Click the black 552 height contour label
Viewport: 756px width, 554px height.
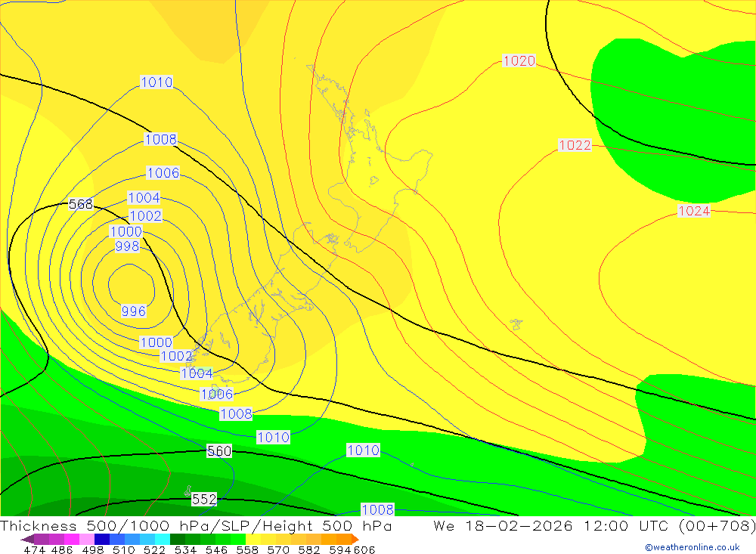(x=204, y=499)
